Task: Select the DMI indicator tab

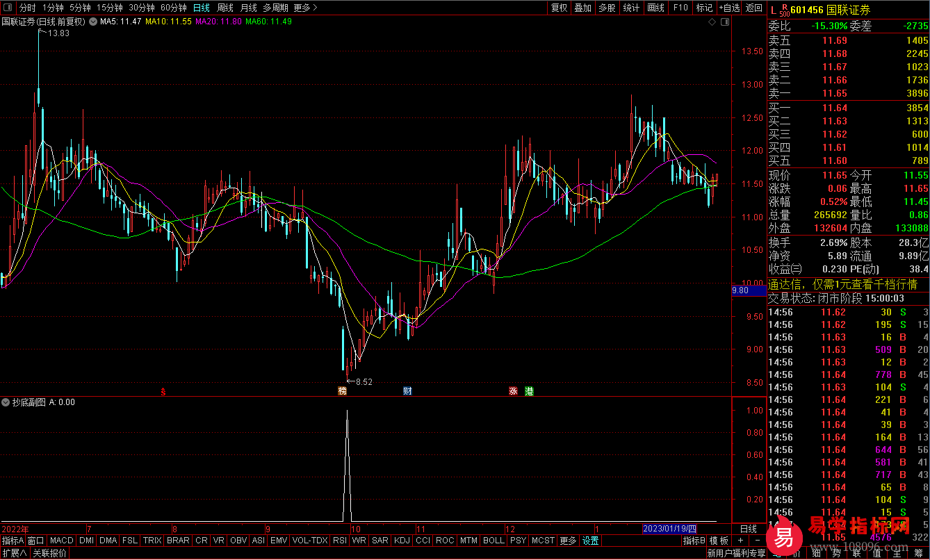Action: pyautogui.click(x=86, y=541)
